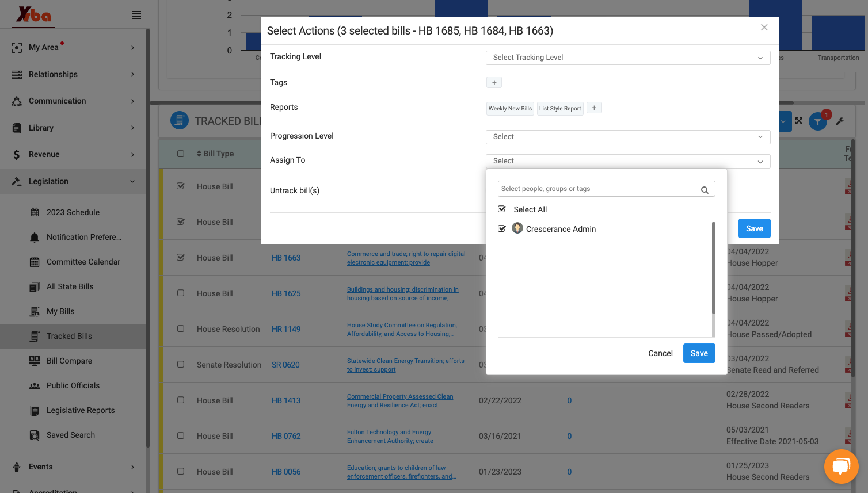
Task: Click the Weekly New Bills report tag
Action: coord(510,108)
